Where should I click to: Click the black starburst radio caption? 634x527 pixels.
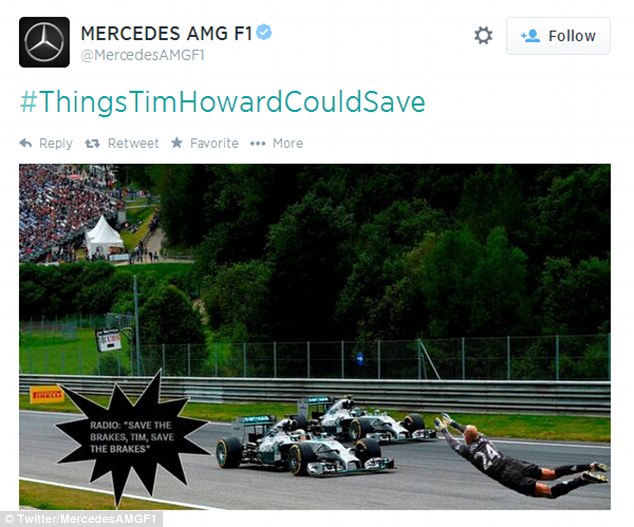pyautogui.click(x=132, y=437)
